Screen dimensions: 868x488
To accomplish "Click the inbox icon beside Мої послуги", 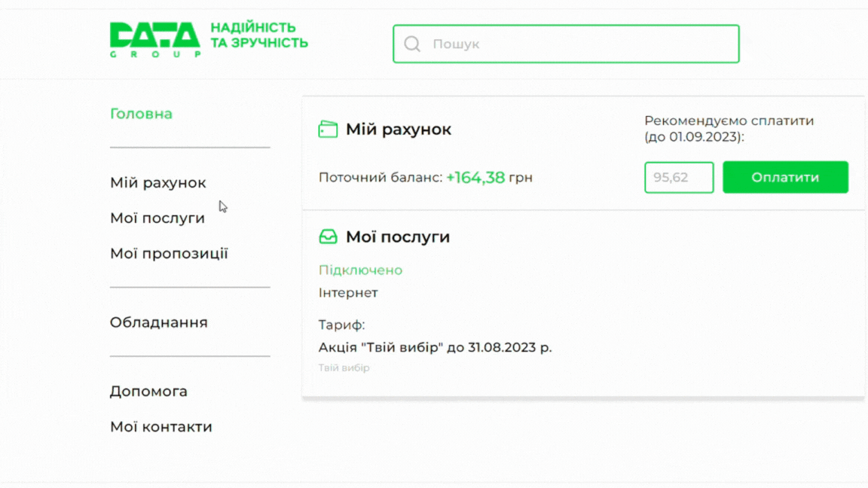I will [x=328, y=237].
